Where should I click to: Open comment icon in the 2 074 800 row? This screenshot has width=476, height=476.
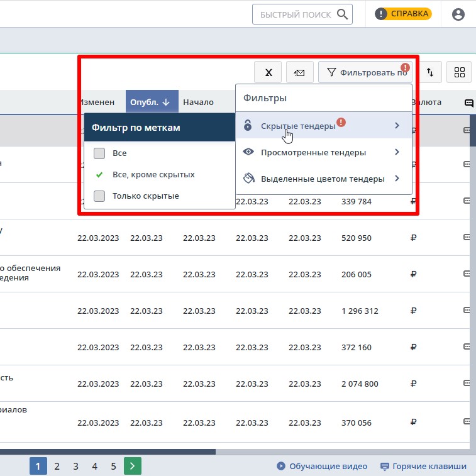(x=467, y=383)
